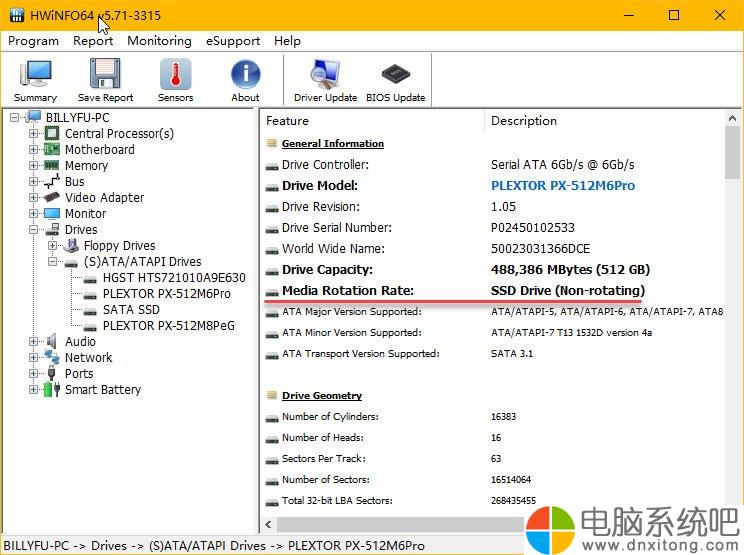Select the Smart Battery icon
Viewport: 744px width, 555px height.
[52, 389]
